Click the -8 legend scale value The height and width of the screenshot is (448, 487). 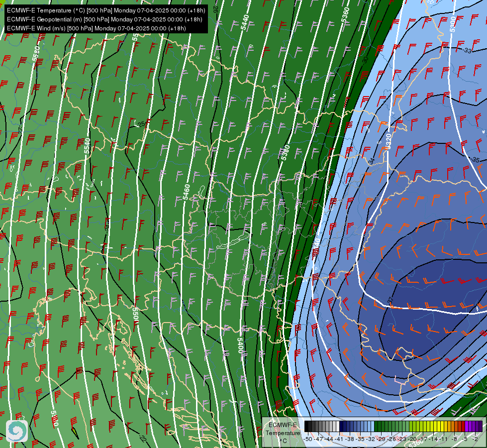point(454,440)
